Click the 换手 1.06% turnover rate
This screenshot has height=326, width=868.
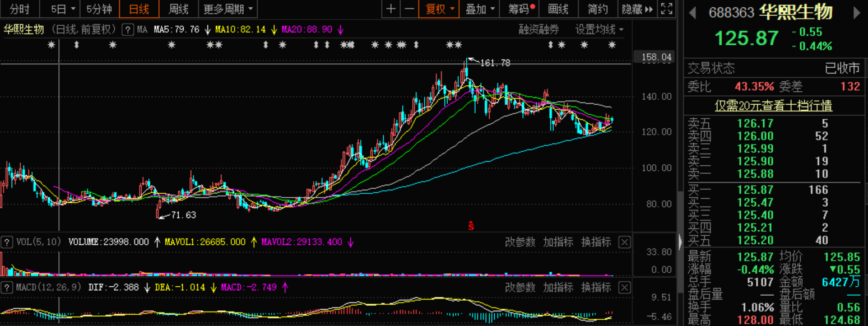758,307
